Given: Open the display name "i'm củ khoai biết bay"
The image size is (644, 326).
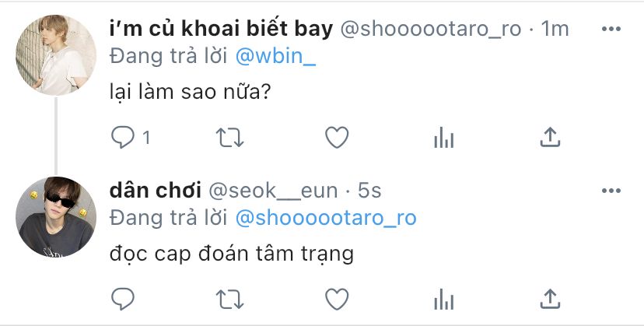Looking at the screenshot, I should tap(221, 29).
